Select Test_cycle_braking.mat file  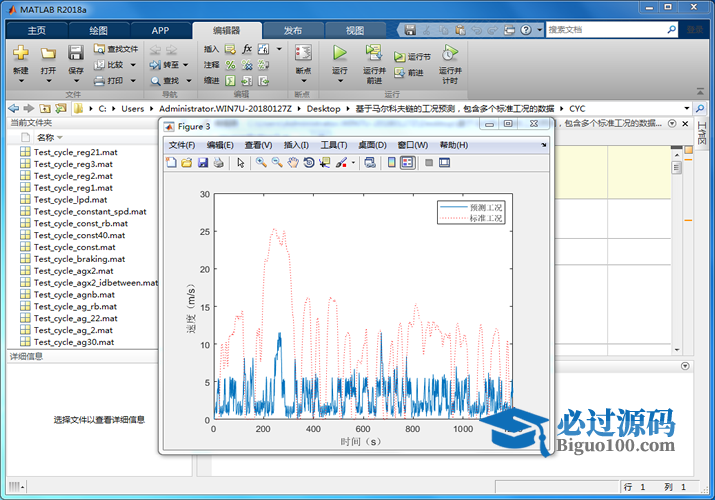coord(79,259)
